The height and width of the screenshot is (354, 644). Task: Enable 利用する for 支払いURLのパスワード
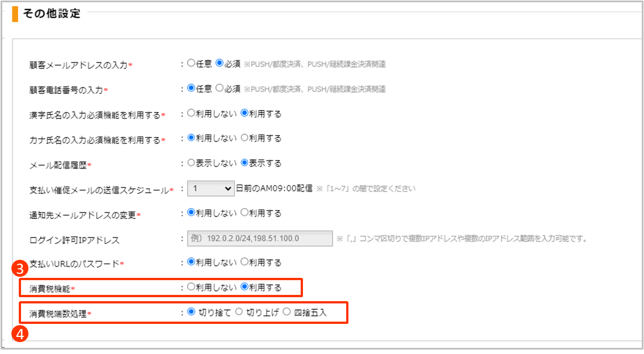244,263
